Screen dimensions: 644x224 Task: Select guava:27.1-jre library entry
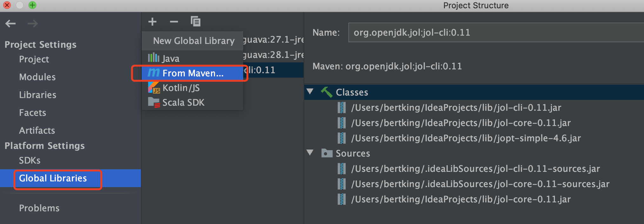click(x=273, y=39)
